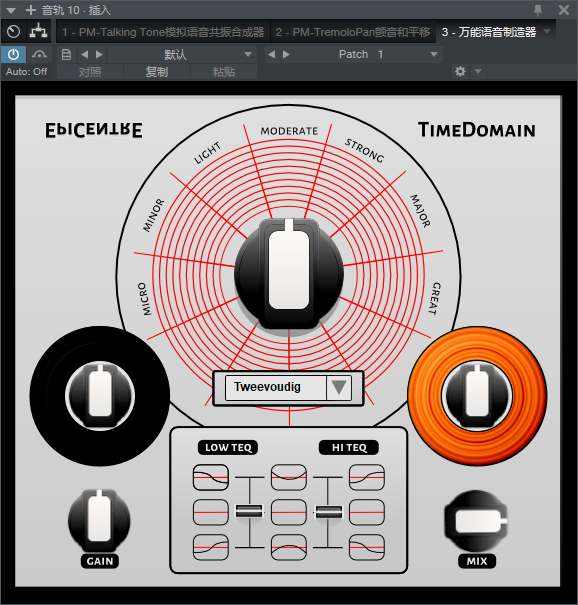Go to previous preset next to 默认
Image resolution: width=578 pixels, height=605 pixels.
click(x=85, y=54)
